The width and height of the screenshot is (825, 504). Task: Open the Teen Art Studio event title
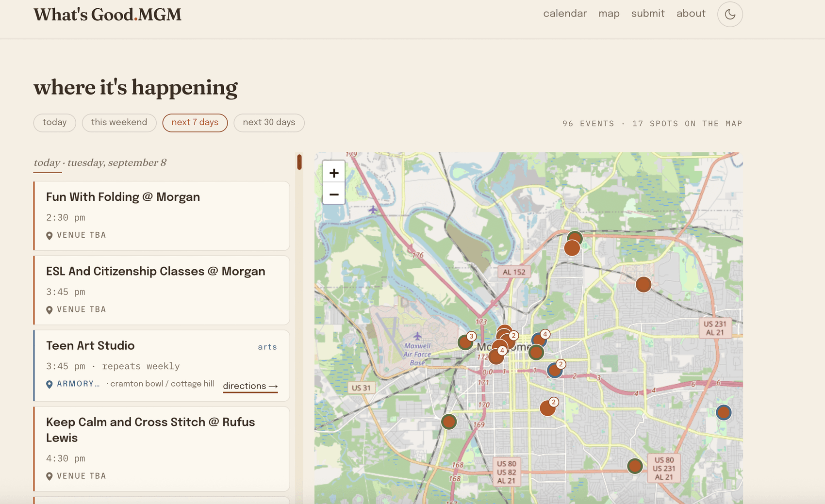tap(90, 345)
